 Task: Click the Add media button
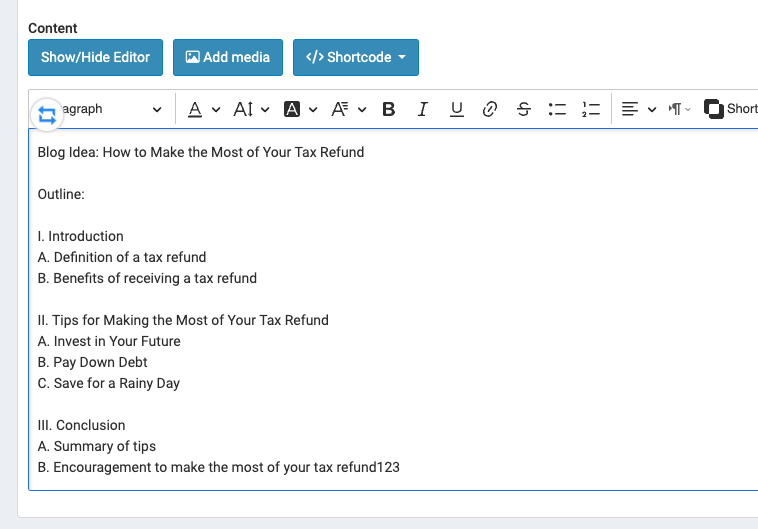point(228,58)
